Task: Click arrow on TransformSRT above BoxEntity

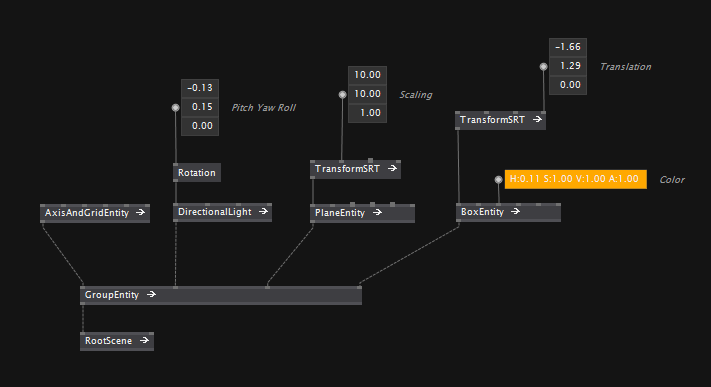Action: [537, 119]
